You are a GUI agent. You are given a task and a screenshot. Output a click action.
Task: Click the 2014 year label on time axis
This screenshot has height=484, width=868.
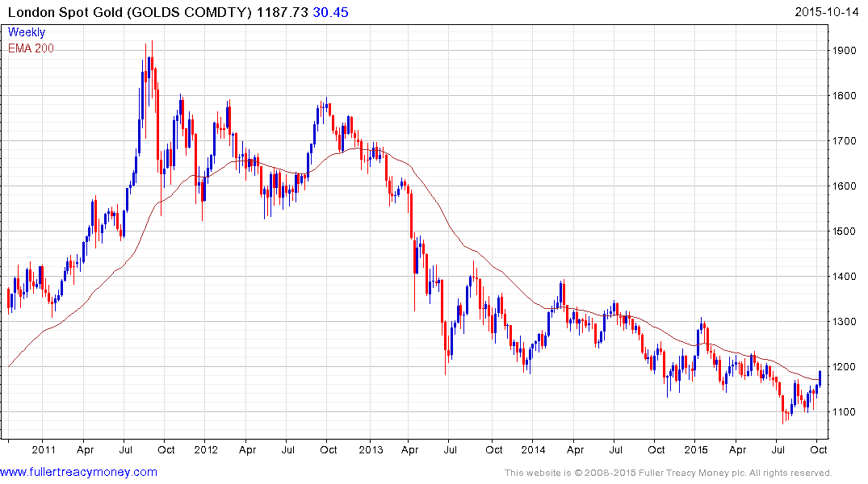click(x=534, y=449)
